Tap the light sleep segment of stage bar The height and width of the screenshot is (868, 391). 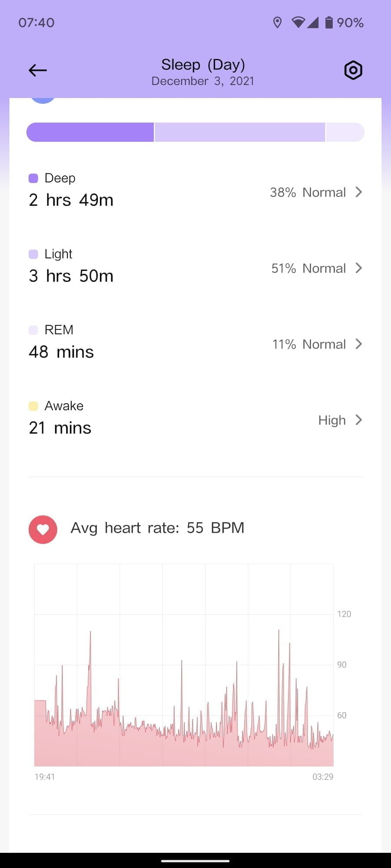[240, 132]
